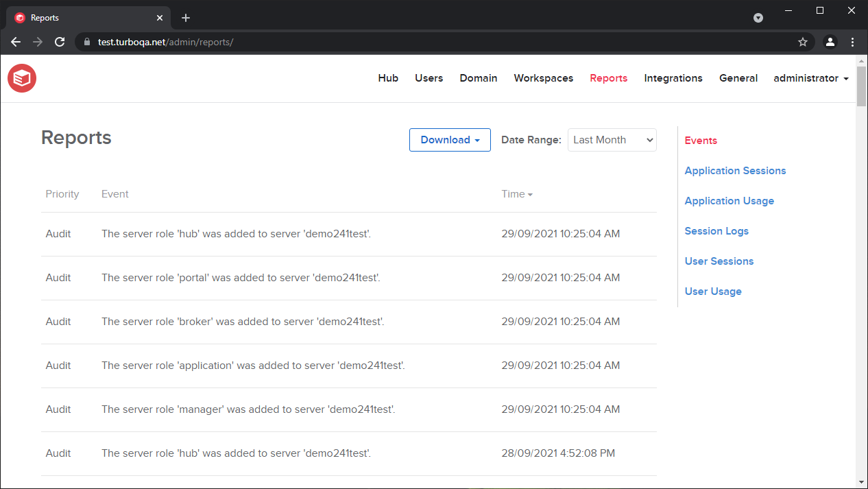Click the TurboQA logo icon
The width and height of the screenshot is (868, 489).
coord(21,77)
